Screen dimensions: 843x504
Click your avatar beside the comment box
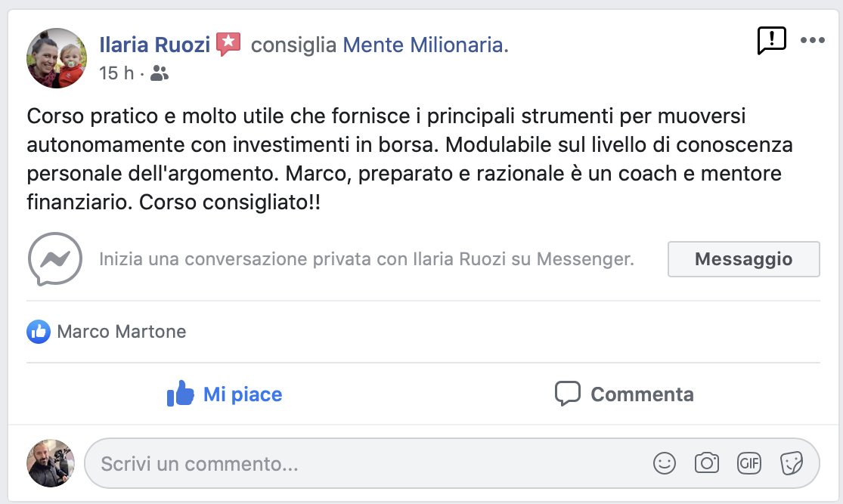51,462
